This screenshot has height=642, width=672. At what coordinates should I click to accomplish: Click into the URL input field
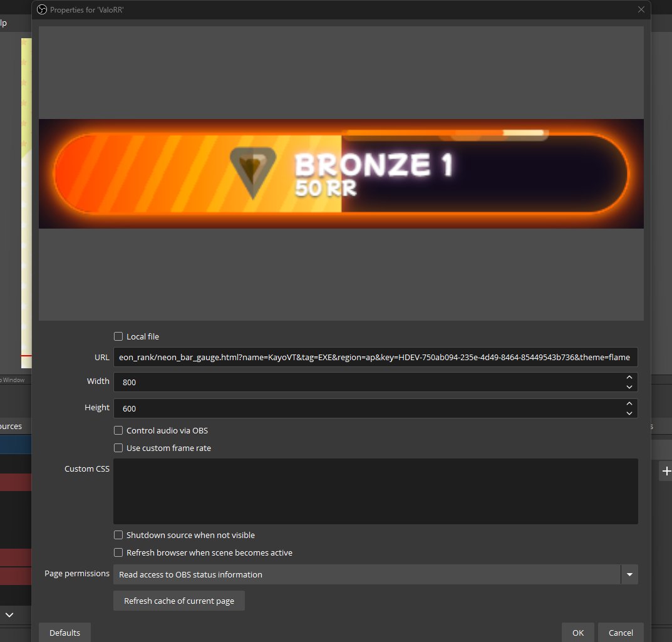point(375,357)
